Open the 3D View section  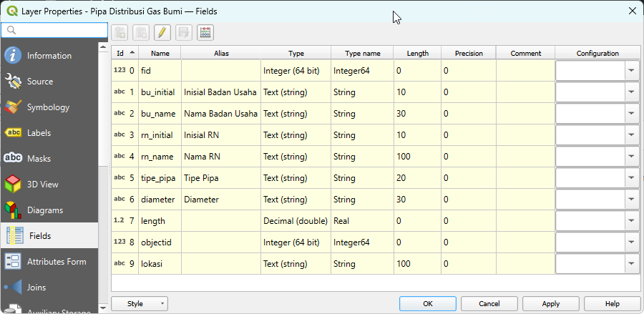(x=42, y=185)
